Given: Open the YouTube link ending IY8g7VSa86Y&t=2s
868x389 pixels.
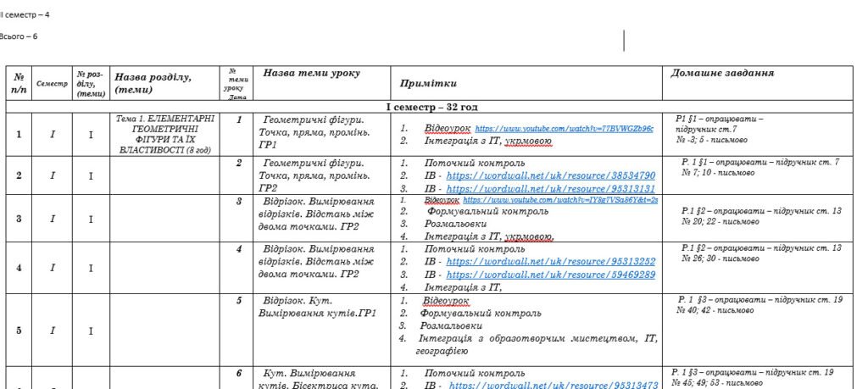Looking at the screenshot, I should pos(560,200).
